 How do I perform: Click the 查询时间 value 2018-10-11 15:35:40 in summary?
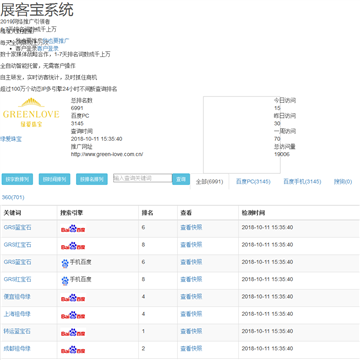point(97,139)
